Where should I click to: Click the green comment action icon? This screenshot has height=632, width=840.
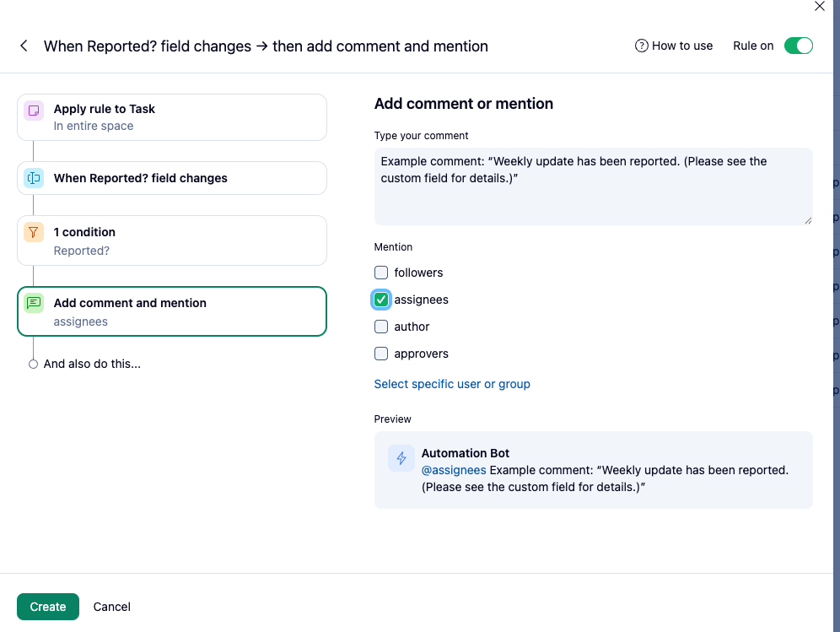coord(34,304)
